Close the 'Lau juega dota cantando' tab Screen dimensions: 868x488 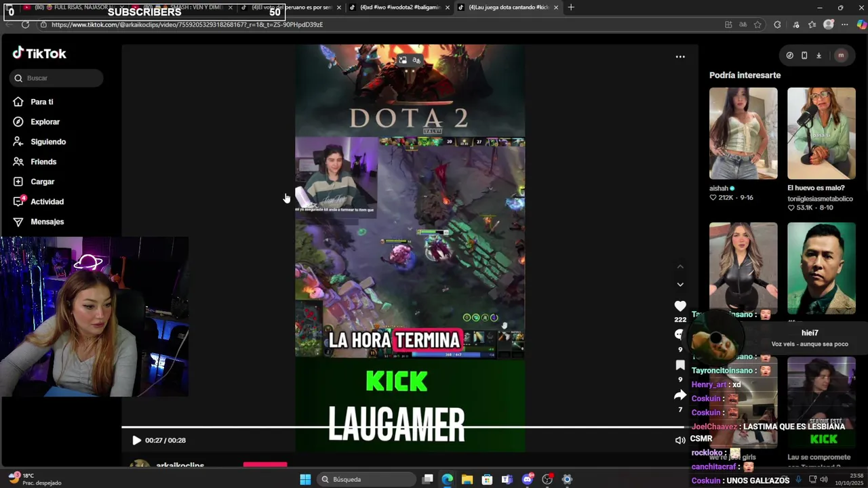pyautogui.click(x=556, y=7)
